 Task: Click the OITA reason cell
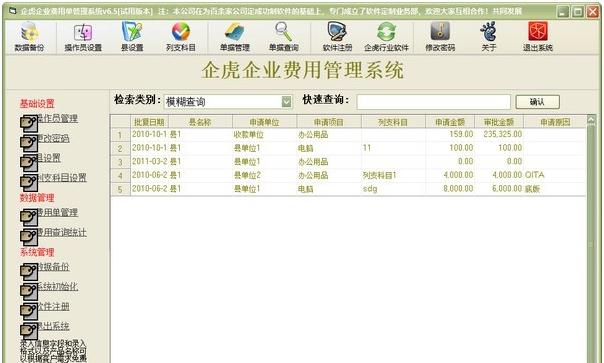pos(555,175)
